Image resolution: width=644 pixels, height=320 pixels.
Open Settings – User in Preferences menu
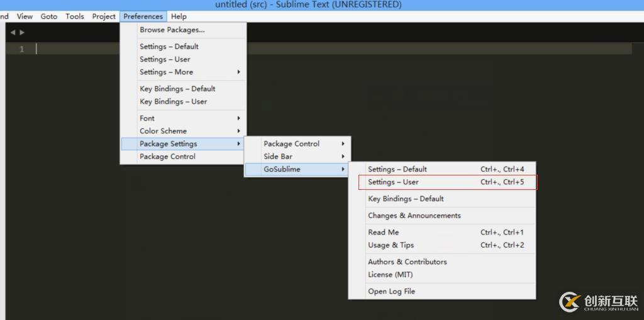click(184, 59)
